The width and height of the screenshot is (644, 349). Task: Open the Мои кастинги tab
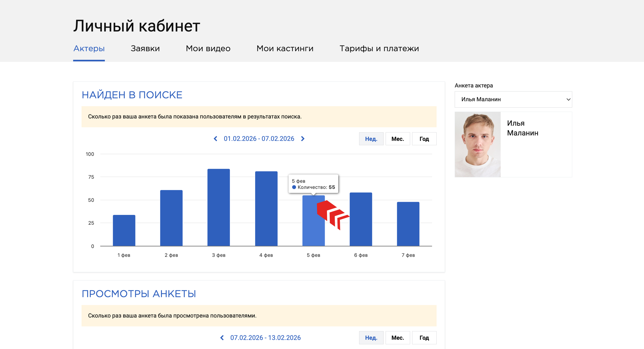point(285,48)
